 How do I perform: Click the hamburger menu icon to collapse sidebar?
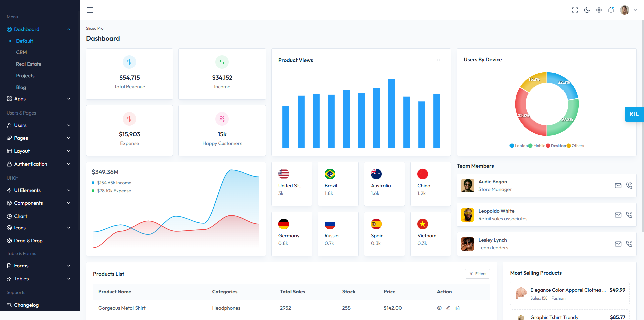[x=90, y=10]
